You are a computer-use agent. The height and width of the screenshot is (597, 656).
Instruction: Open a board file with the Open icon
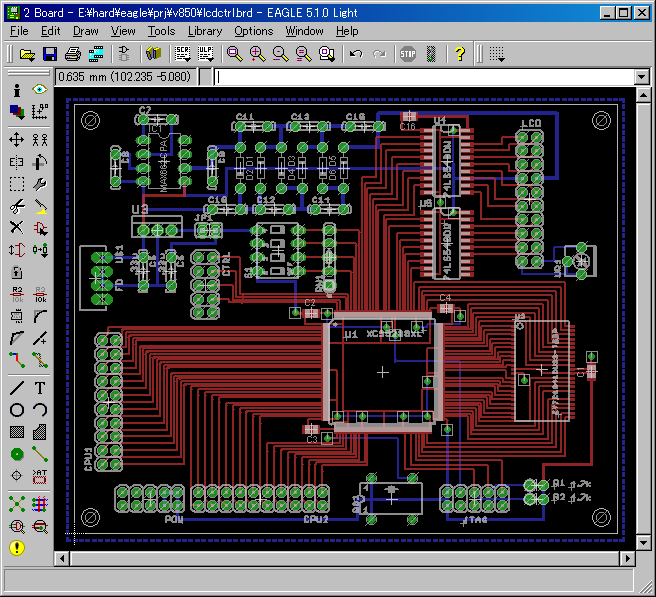[x=27, y=54]
